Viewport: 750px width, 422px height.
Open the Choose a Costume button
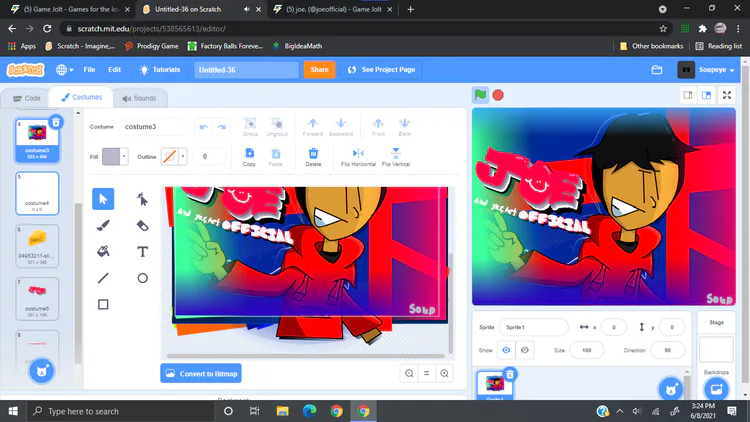coord(42,371)
